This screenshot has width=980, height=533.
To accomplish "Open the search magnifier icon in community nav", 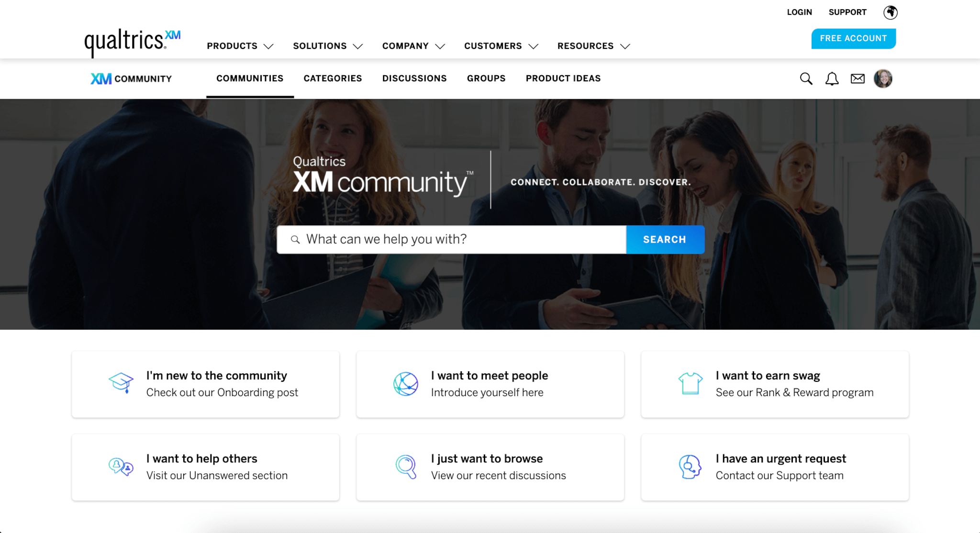I will [x=806, y=78].
